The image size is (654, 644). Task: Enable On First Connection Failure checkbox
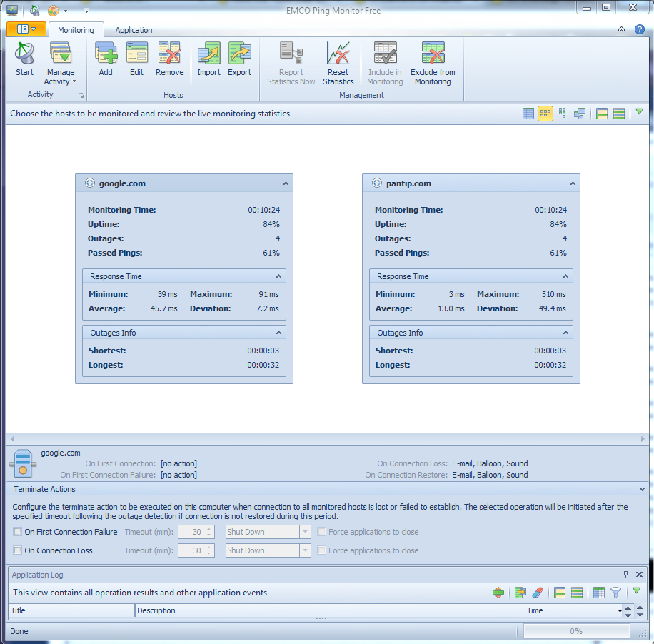coord(18,532)
